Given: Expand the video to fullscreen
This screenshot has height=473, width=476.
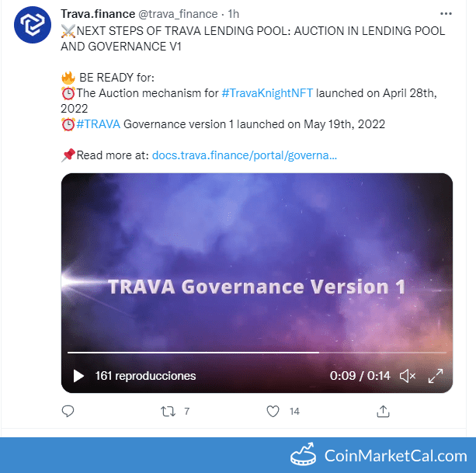Looking at the screenshot, I should point(436,376).
